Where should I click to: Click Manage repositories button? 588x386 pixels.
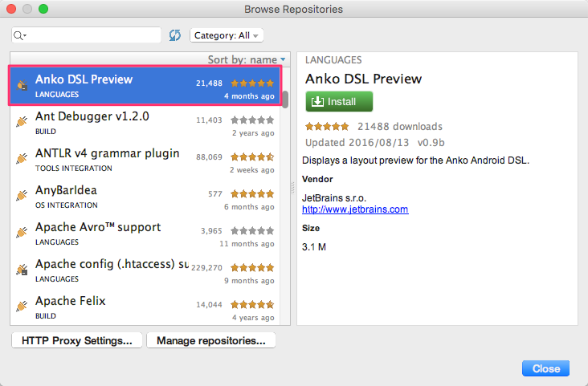tap(210, 340)
